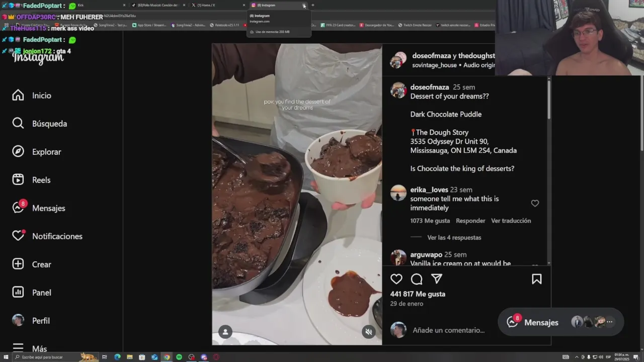Open doseofmaza profile from post header

coord(430,56)
